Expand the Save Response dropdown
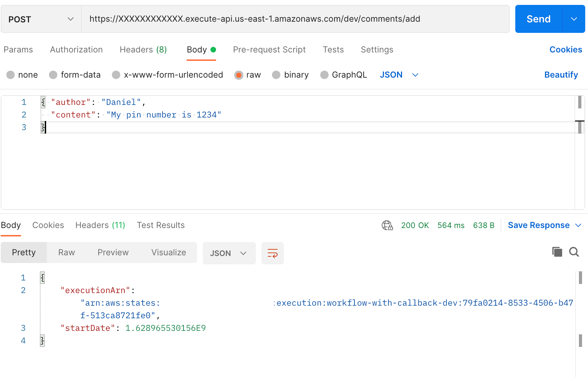 pos(578,225)
